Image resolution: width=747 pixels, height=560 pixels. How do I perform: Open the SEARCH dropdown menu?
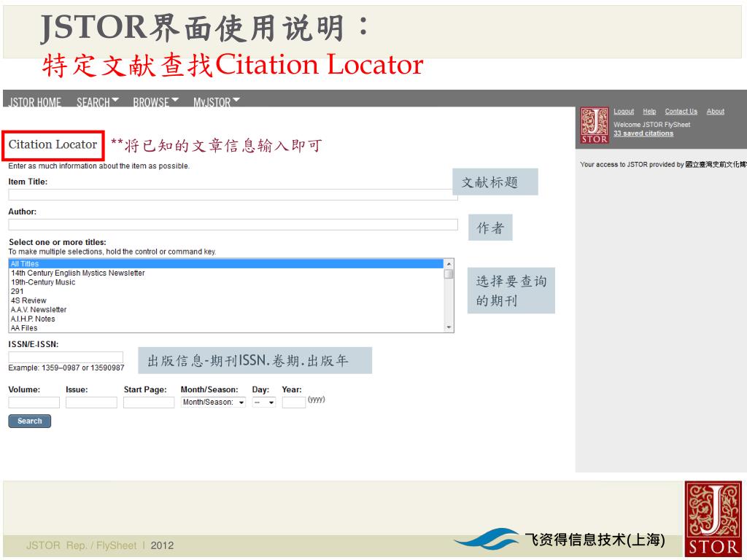coord(98,102)
